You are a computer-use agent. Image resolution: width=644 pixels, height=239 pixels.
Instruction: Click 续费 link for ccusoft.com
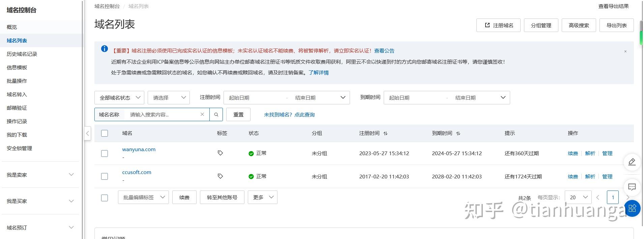573,176
